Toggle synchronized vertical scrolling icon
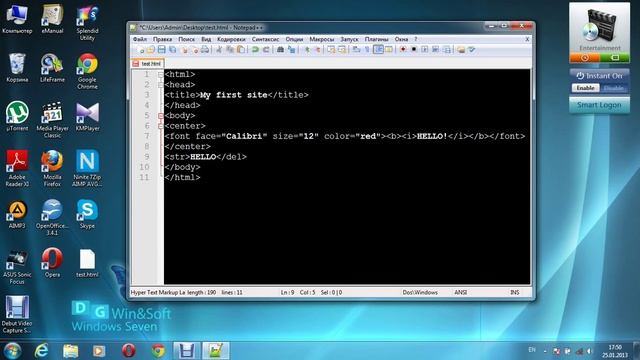 point(331,50)
